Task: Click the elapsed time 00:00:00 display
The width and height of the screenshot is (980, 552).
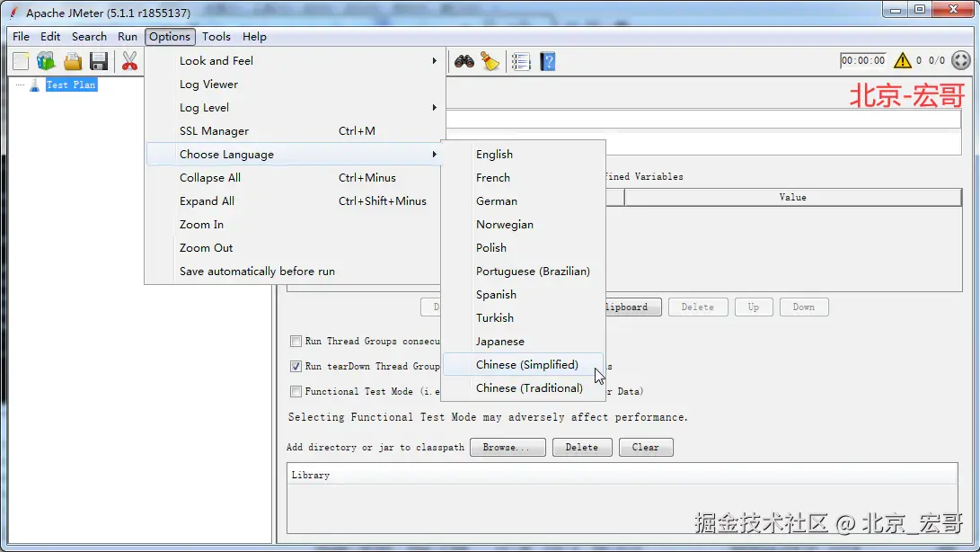Action: 863,60
